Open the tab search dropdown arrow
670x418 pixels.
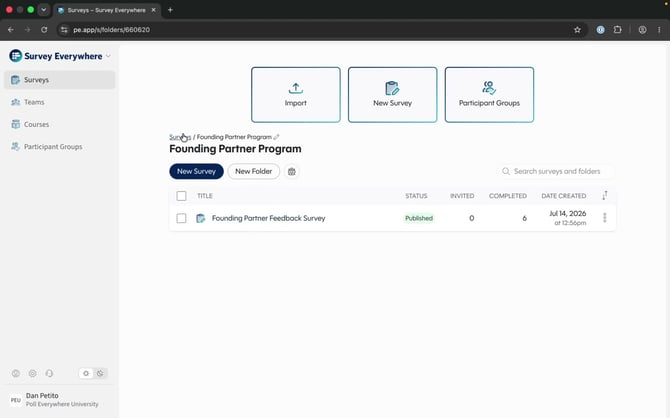44,9
